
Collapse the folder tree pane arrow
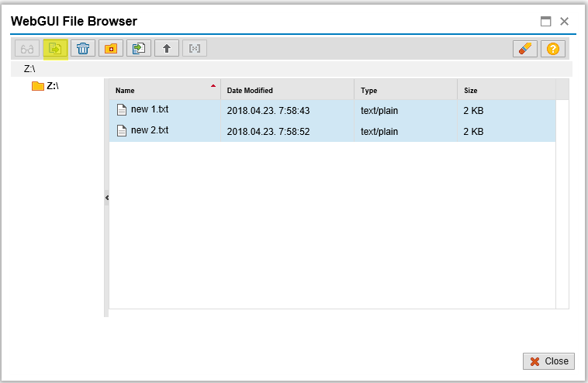point(107,198)
